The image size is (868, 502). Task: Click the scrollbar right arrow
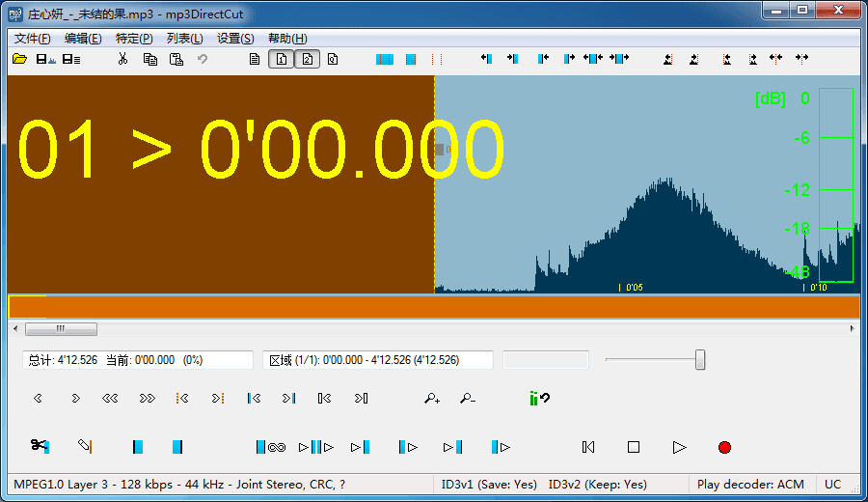(x=852, y=328)
